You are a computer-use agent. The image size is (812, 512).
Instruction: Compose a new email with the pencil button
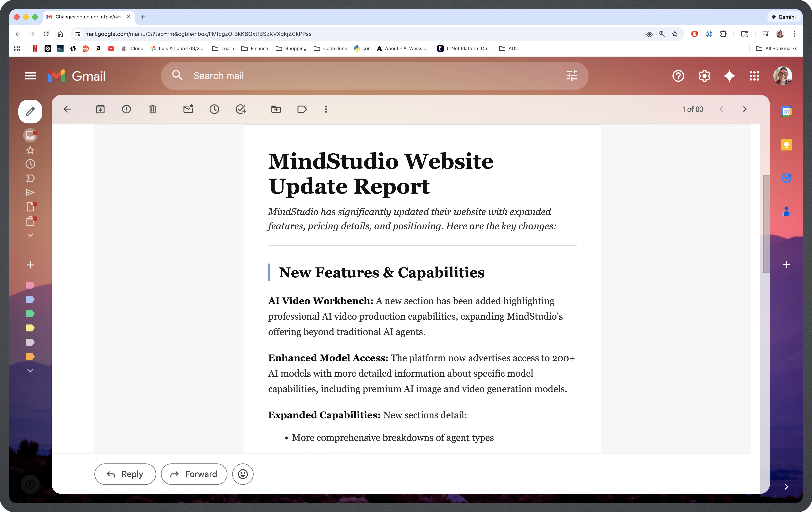click(30, 111)
